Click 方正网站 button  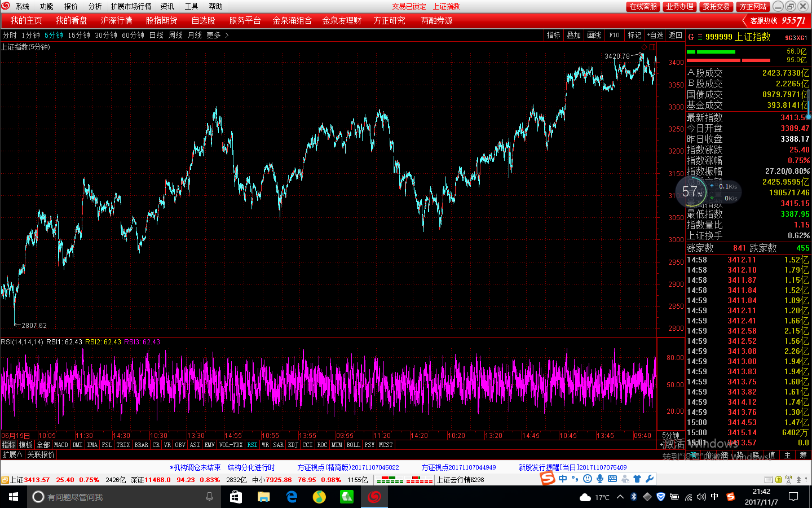coord(753,6)
